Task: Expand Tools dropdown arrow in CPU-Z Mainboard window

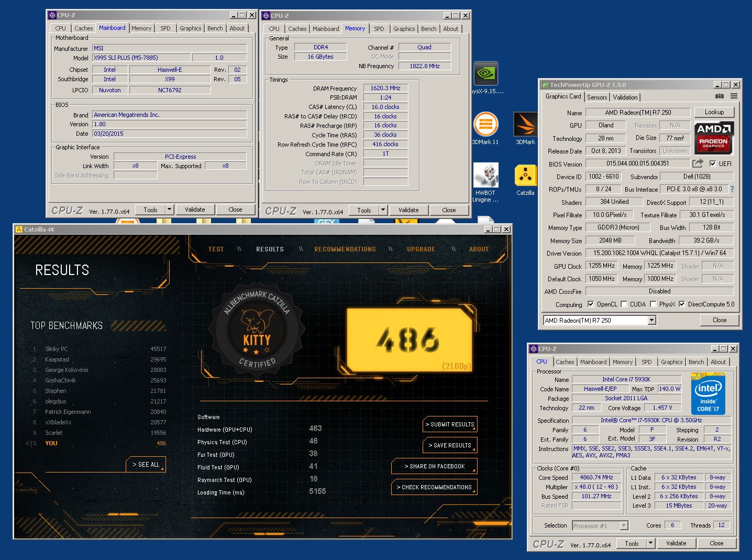Action: tap(169, 210)
